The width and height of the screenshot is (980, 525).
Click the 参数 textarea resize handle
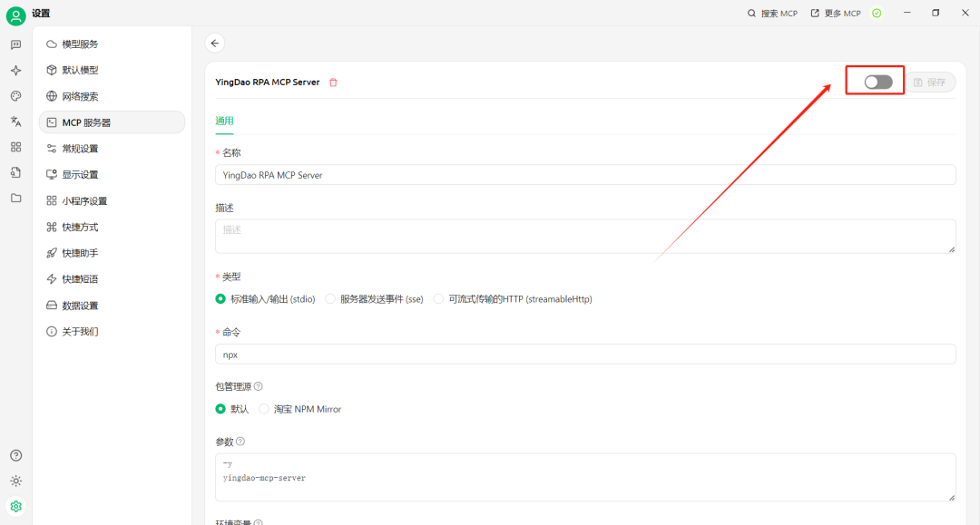pos(951,498)
